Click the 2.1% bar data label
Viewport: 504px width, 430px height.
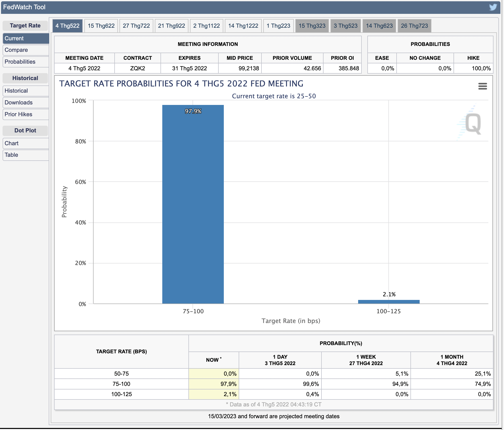(389, 294)
